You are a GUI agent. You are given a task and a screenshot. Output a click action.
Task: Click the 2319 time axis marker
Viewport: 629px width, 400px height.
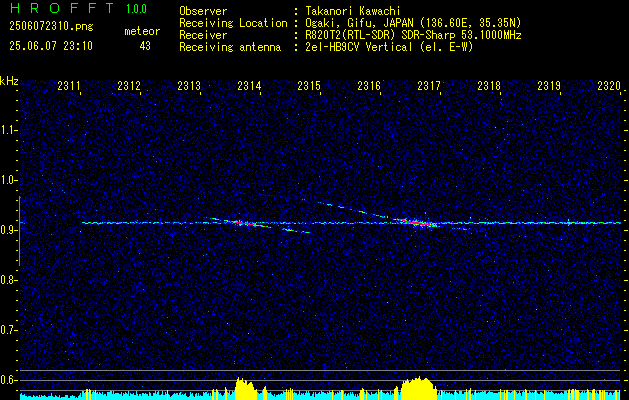(549, 85)
